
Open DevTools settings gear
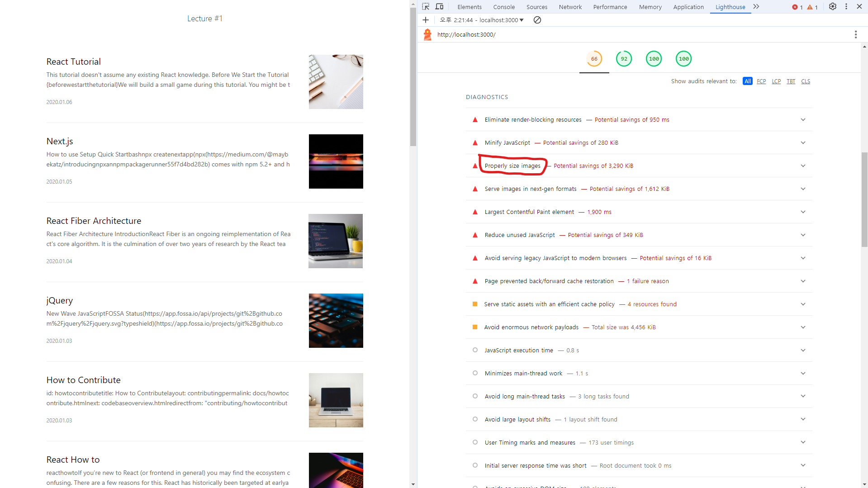pos(833,7)
